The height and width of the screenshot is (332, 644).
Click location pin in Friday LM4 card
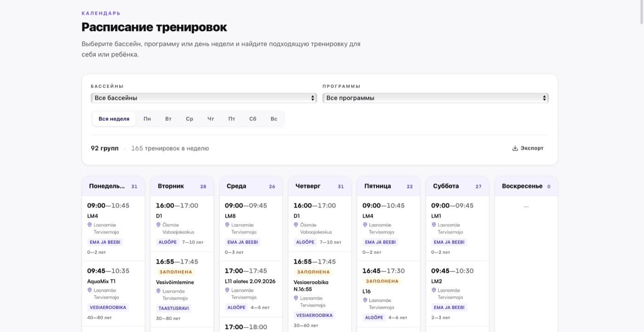[365, 225]
